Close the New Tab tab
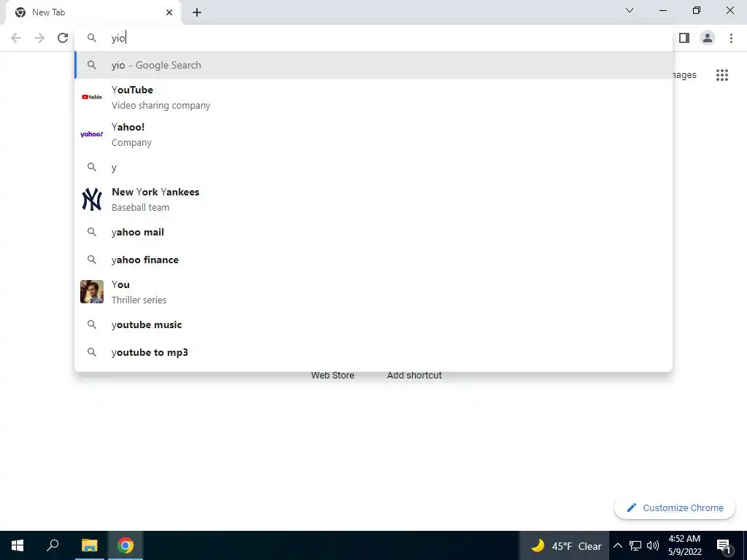Screen dimensions: 747x560 (x=169, y=12)
